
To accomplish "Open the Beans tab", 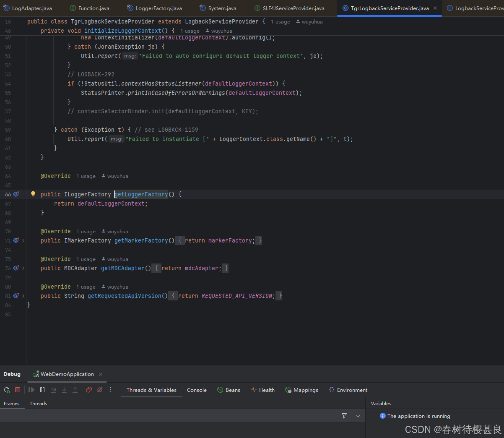I will [x=229, y=390].
